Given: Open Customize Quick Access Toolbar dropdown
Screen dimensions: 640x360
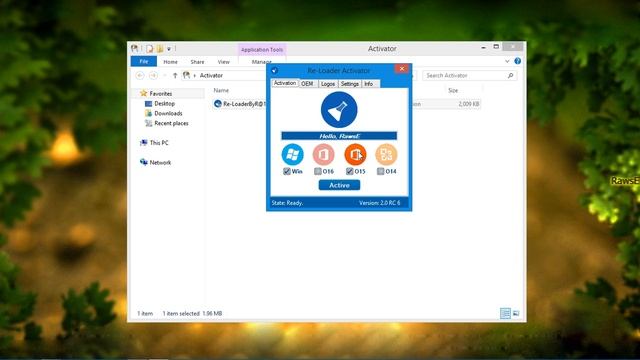Looking at the screenshot, I should (x=169, y=49).
